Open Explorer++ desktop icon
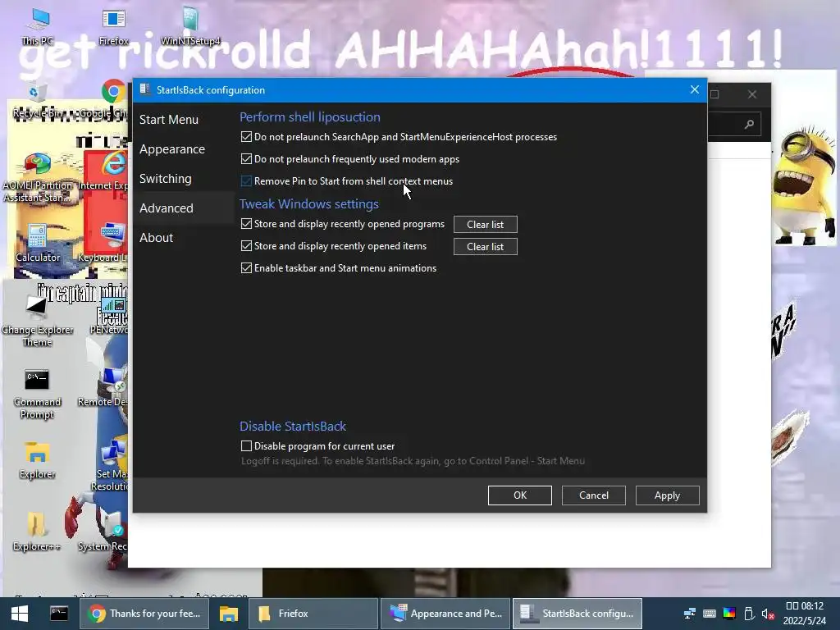 pyautogui.click(x=37, y=532)
